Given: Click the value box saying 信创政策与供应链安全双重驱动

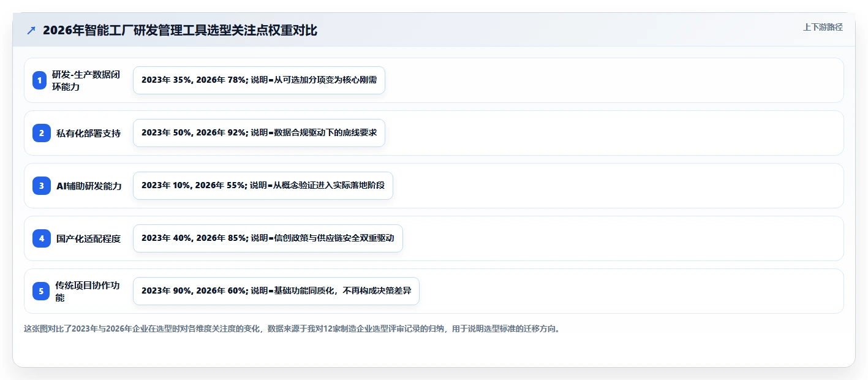Looking at the screenshot, I should coord(268,238).
